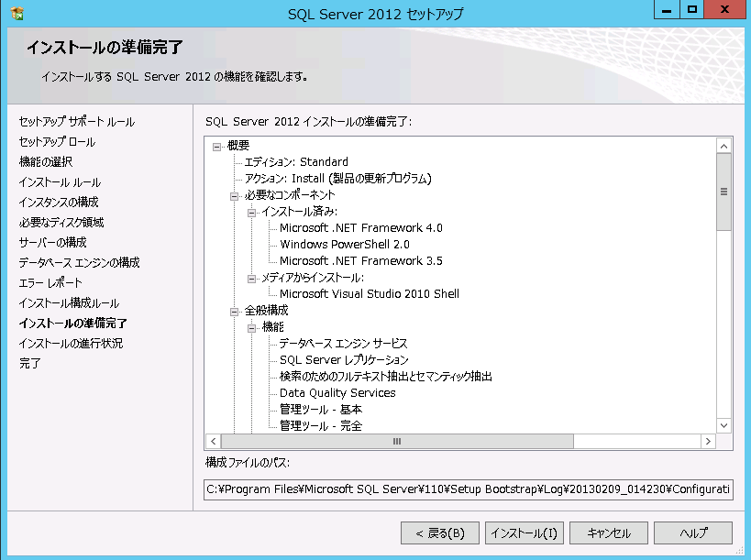Select 管理ツール - 完全 row
The height and width of the screenshot is (560, 751).
(321, 426)
